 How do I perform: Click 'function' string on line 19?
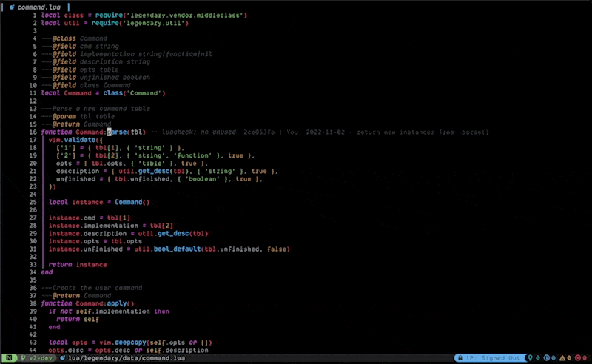click(193, 155)
